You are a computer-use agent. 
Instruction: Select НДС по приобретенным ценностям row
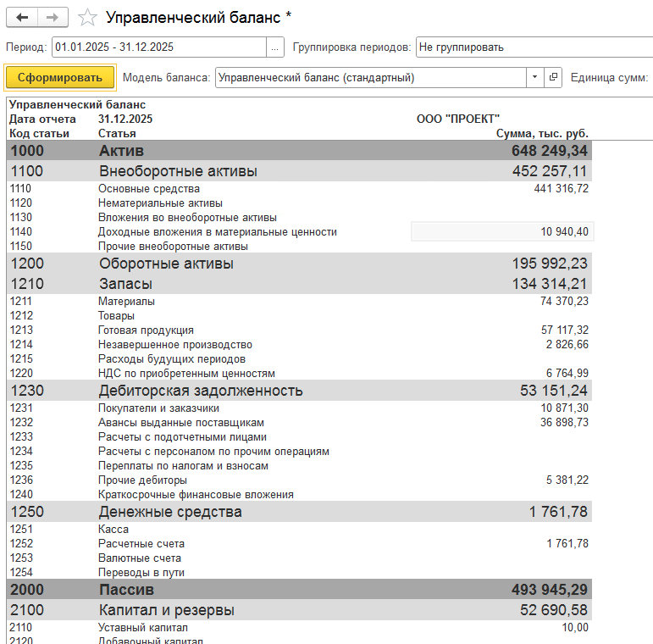(299, 373)
